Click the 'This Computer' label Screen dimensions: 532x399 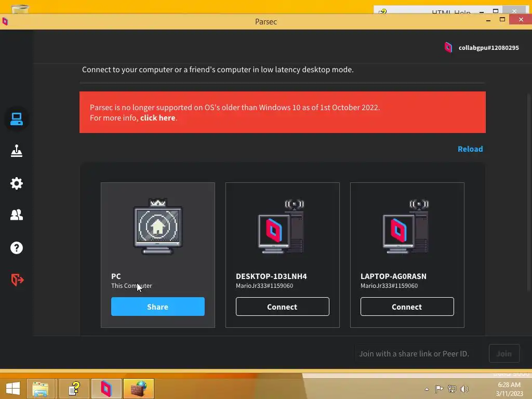click(x=131, y=286)
